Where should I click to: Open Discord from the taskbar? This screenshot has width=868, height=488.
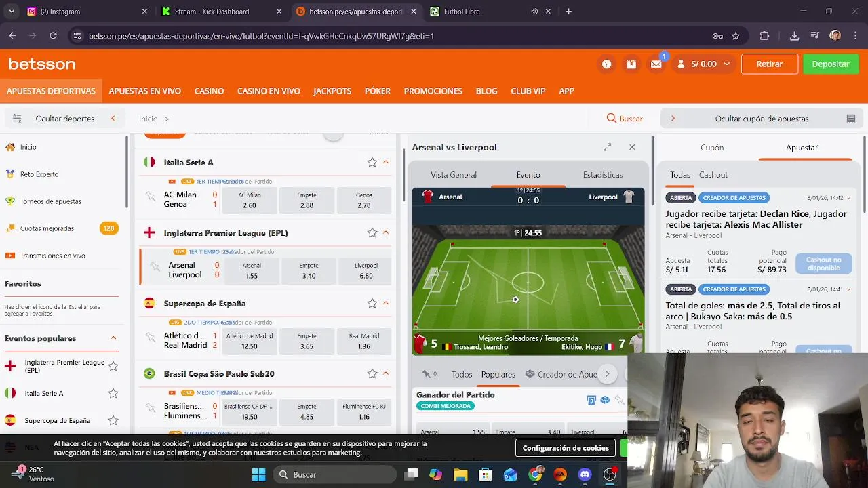pyautogui.click(x=585, y=474)
